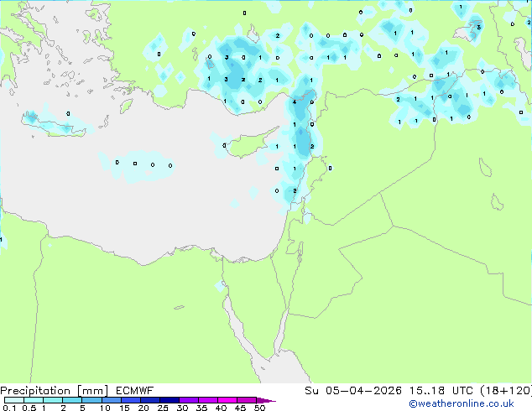This screenshot has height=411, width=532.
Task: Click the '(18+120)' forecast offset text
Action: point(506,391)
